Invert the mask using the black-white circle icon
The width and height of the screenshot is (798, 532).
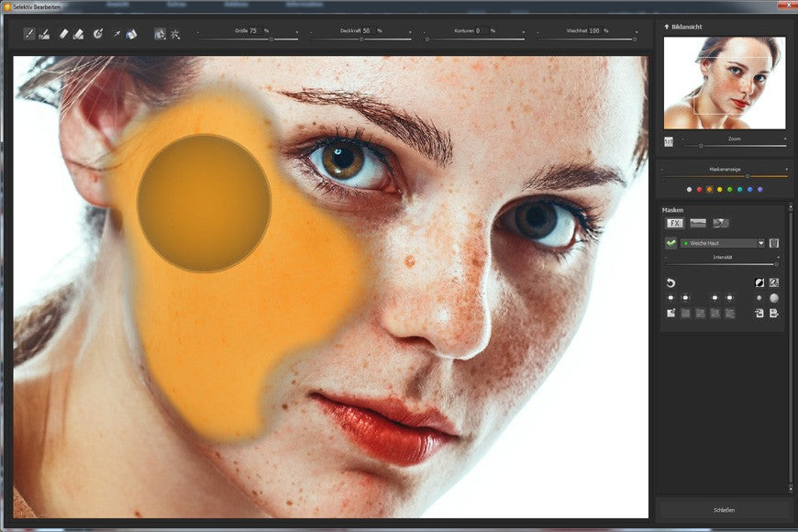point(759,283)
